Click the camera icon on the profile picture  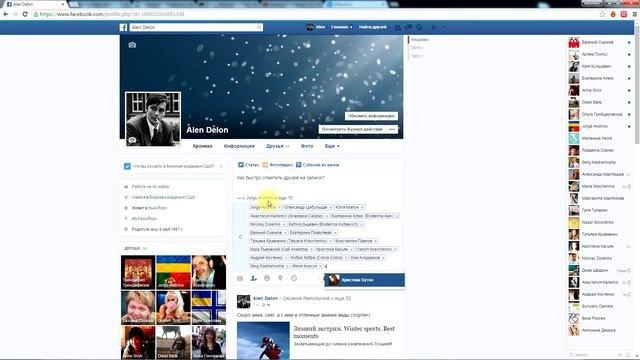[x=132, y=140]
